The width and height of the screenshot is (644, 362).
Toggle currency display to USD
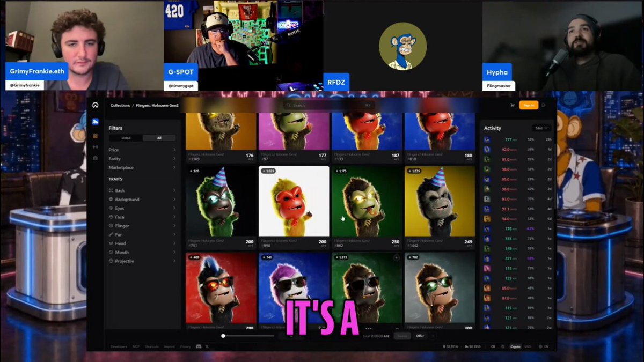[528, 346]
